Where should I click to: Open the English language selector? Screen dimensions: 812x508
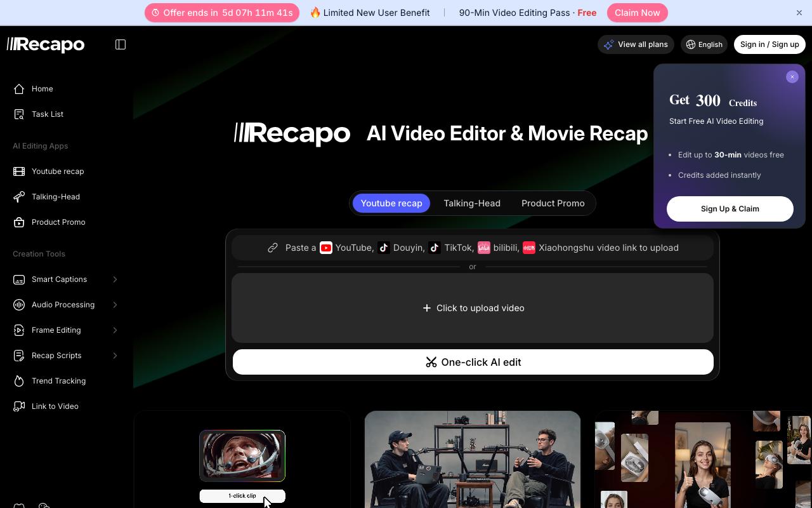pos(704,44)
